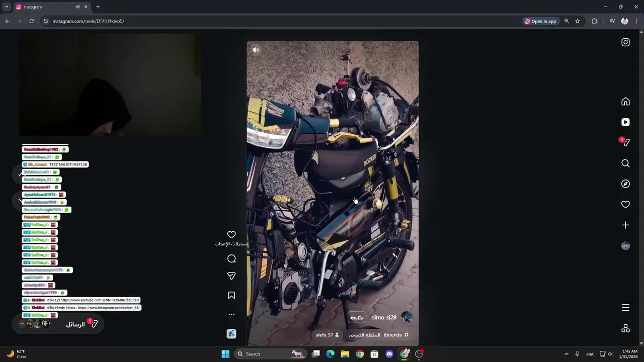Open the reel's three-dot options menu
644x362 pixels.
(231, 314)
